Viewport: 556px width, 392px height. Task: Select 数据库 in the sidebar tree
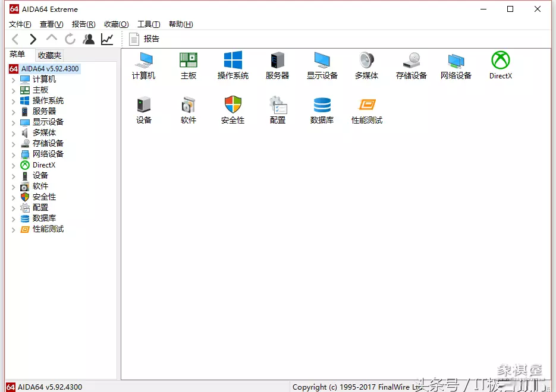45,218
